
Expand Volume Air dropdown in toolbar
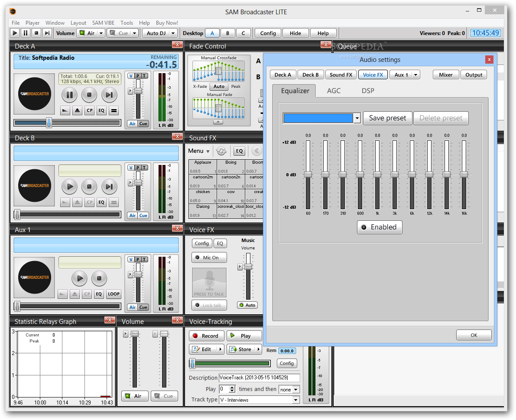[x=101, y=33]
